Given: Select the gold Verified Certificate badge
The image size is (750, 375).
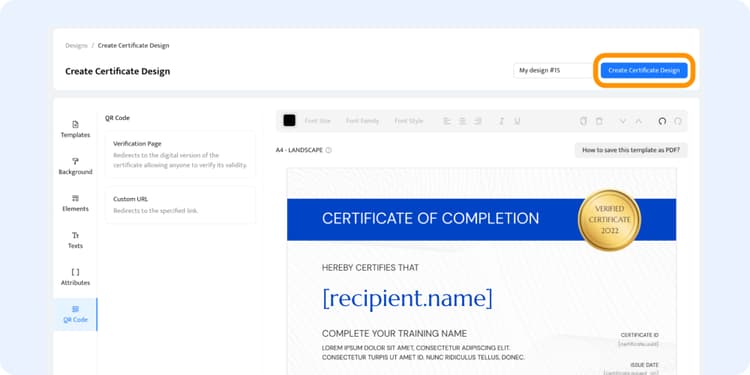Looking at the screenshot, I should [x=609, y=220].
